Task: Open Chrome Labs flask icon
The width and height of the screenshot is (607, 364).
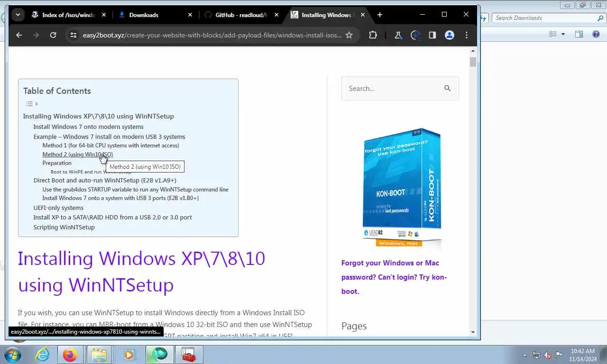Action: point(398,35)
